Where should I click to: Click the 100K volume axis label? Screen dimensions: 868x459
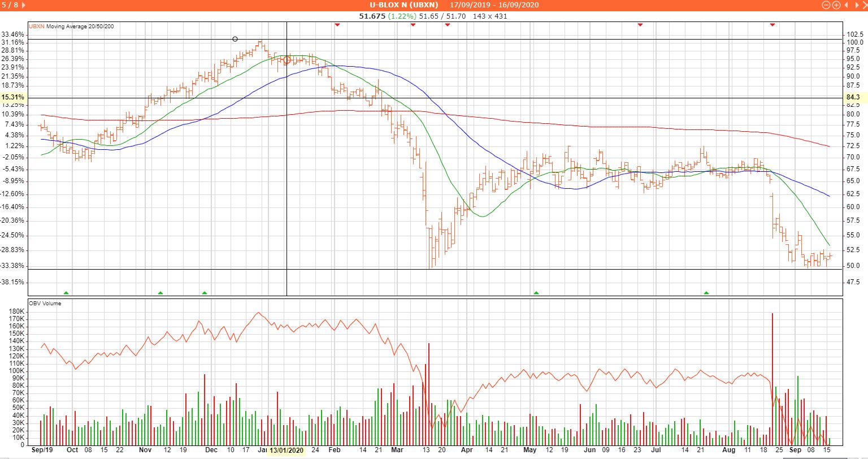(16, 371)
